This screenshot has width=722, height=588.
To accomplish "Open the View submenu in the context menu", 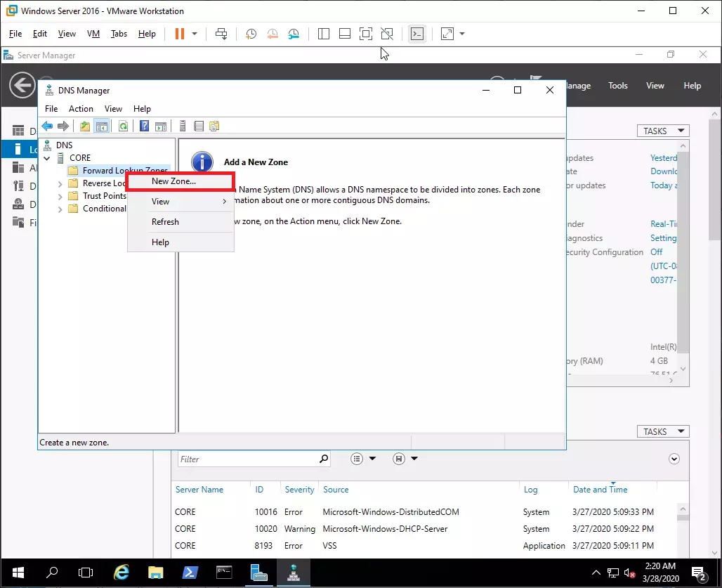I will pyautogui.click(x=180, y=202).
